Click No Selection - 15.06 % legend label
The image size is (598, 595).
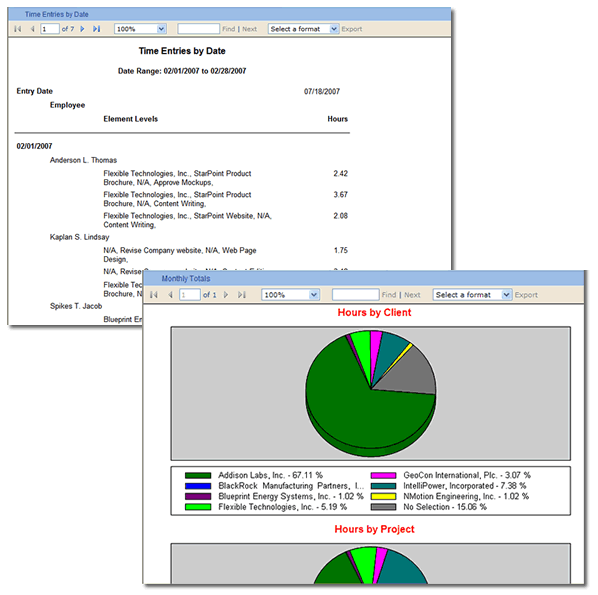click(x=445, y=507)
